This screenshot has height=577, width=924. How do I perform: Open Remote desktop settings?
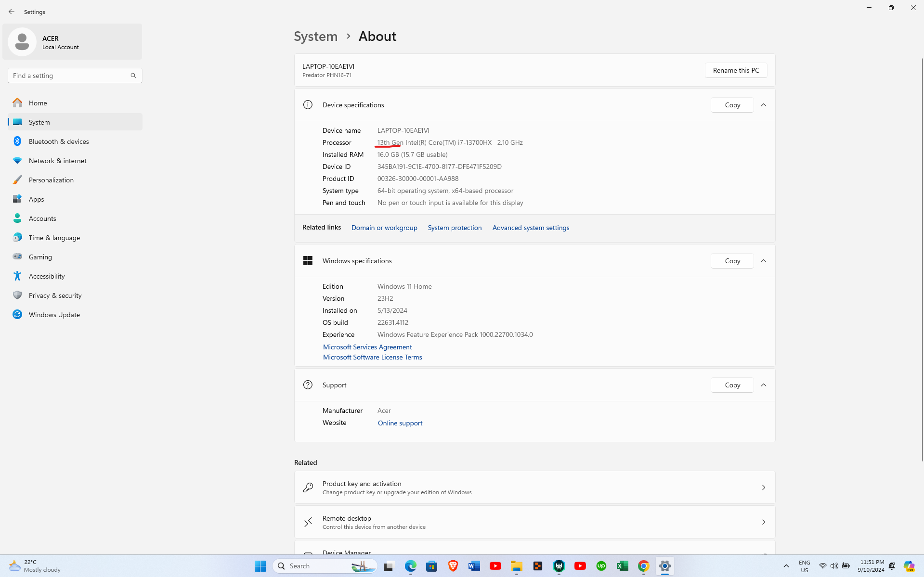(534, 522)
